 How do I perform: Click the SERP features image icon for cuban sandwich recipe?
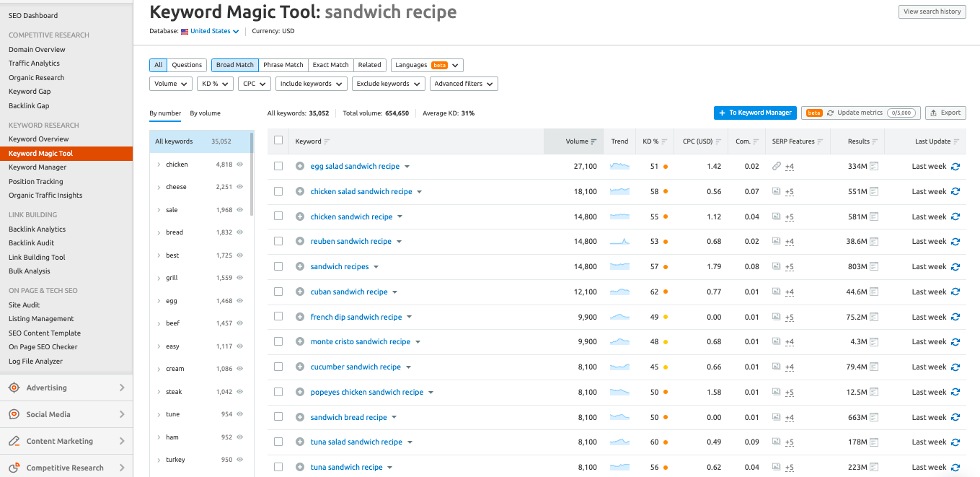pyautogui.click(x=776, y=292)
